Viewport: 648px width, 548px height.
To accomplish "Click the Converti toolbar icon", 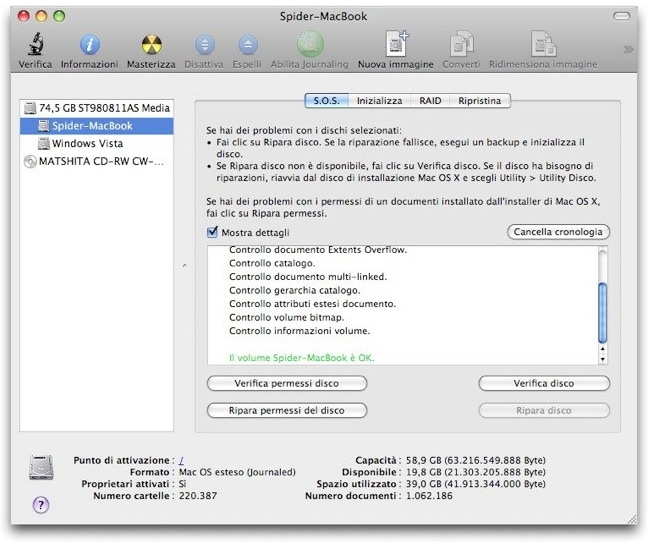I will (x=461, y=43).
